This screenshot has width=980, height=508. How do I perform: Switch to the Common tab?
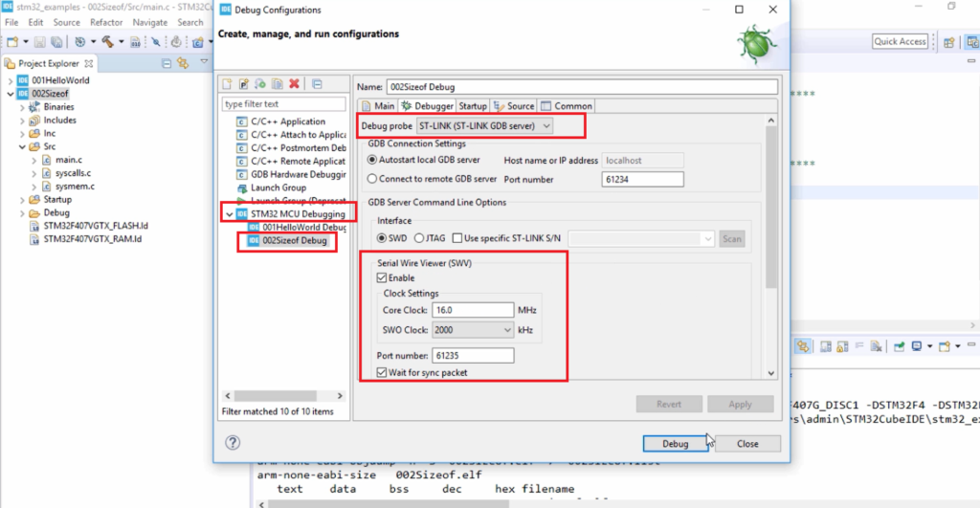pyautogui.click(x=567, y=106)
